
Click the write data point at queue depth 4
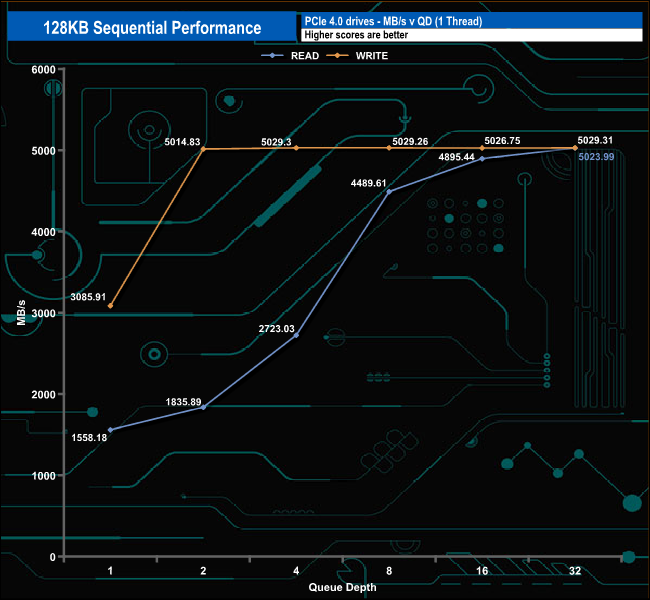click(296, 148)
